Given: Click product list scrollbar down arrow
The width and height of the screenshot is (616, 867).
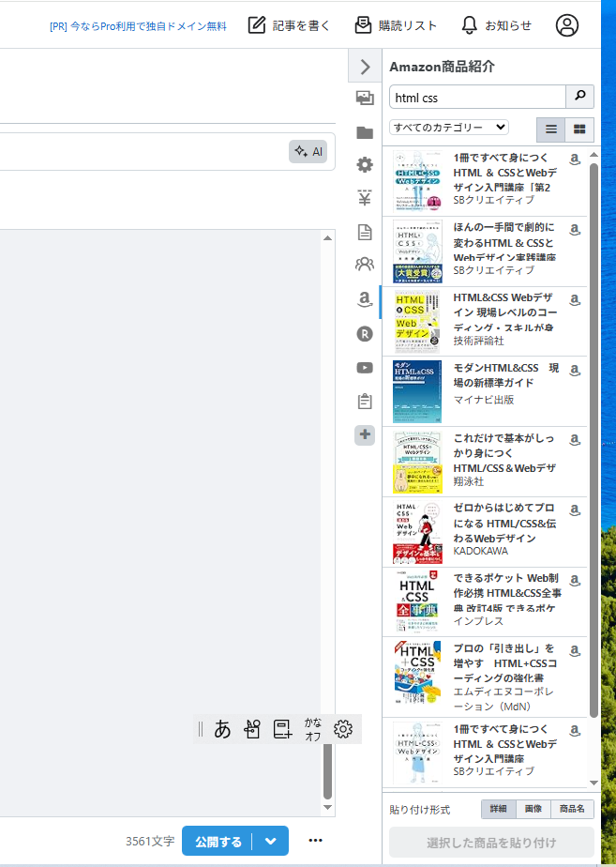Looking at the screenshot, I should pos(593,783).
